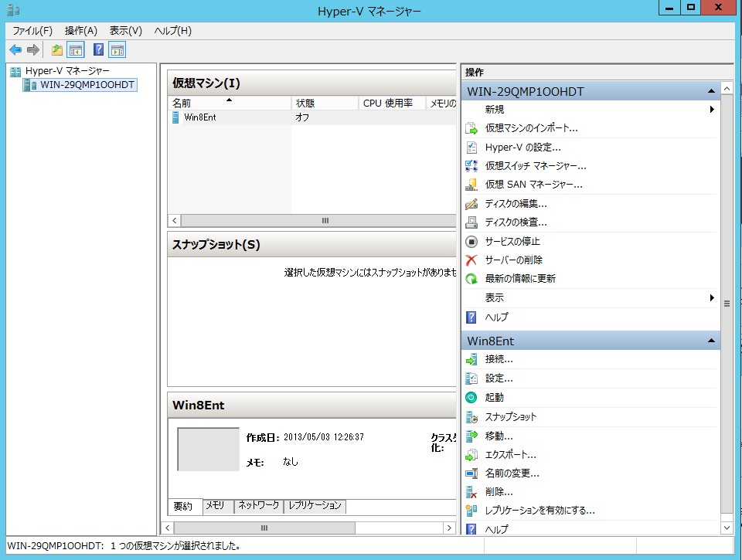Click the レプリケーションを有効にする icon
This screenshot has height=560, width=742.
click(471, 511)
